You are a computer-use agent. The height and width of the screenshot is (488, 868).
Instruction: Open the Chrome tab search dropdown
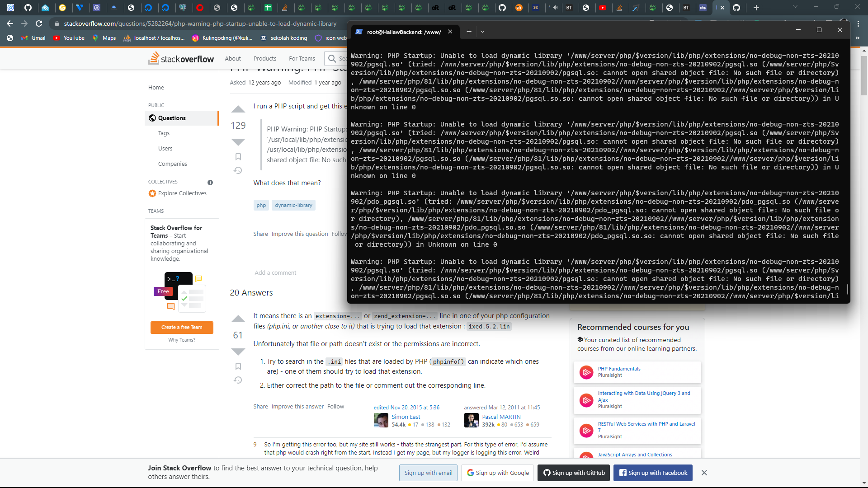tap(795, 7)
